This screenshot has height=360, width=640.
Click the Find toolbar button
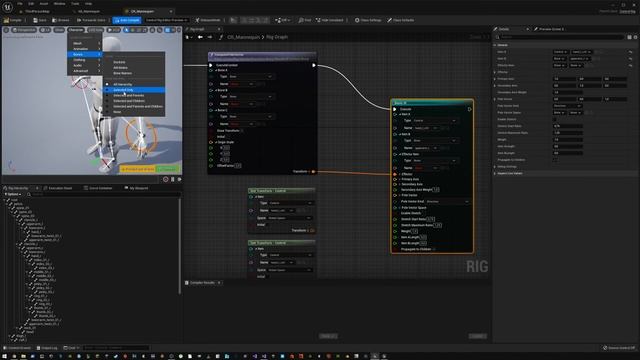click(304, 20)
